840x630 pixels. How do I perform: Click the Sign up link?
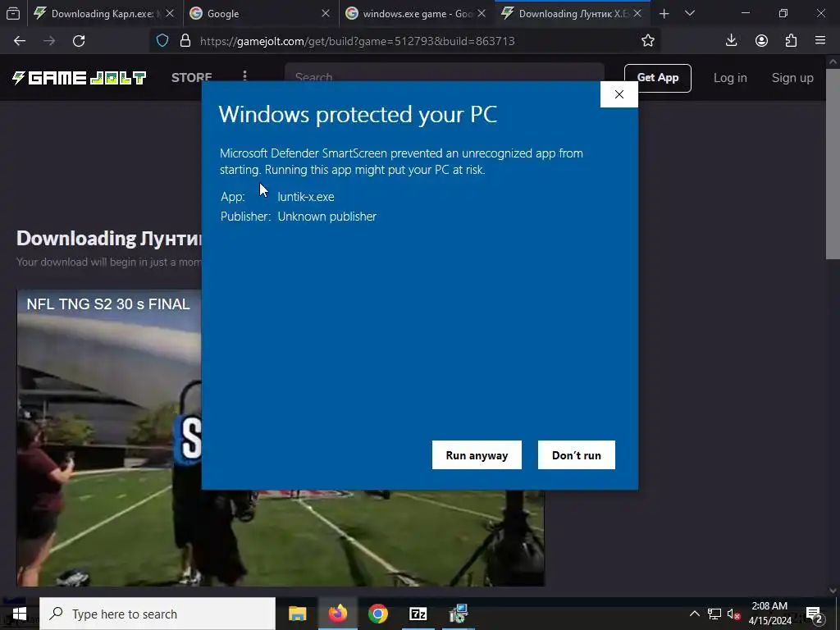(792, 78)
